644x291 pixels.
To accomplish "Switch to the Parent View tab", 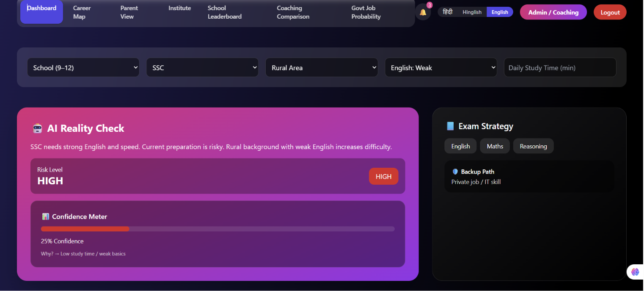I will [129, 12].
